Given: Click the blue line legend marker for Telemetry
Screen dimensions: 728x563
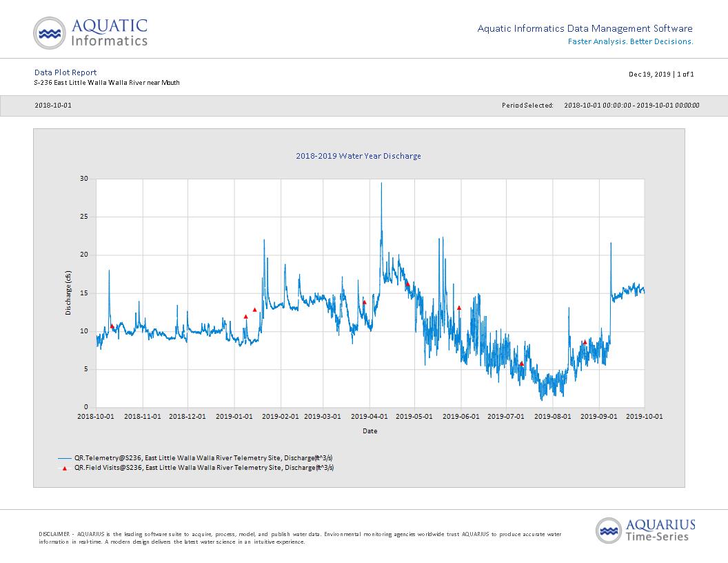Looking at the screenshot, I should (x=65, y=459).
